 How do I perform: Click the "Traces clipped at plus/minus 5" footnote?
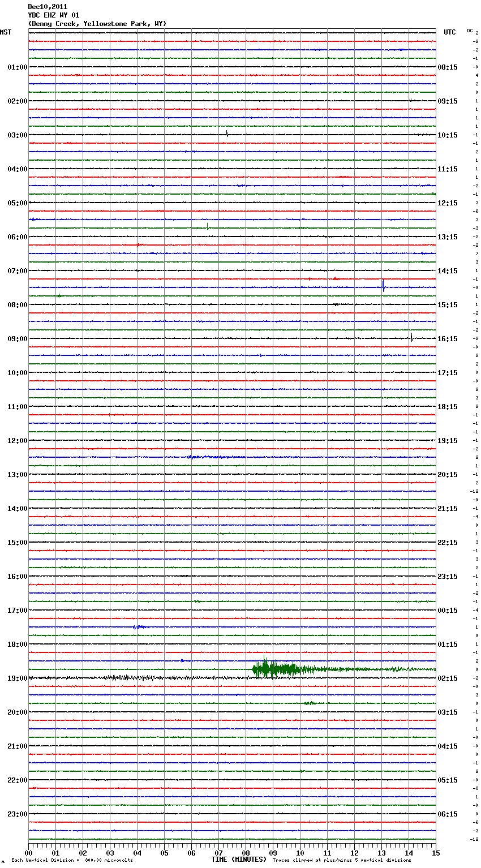click(342, 861)
